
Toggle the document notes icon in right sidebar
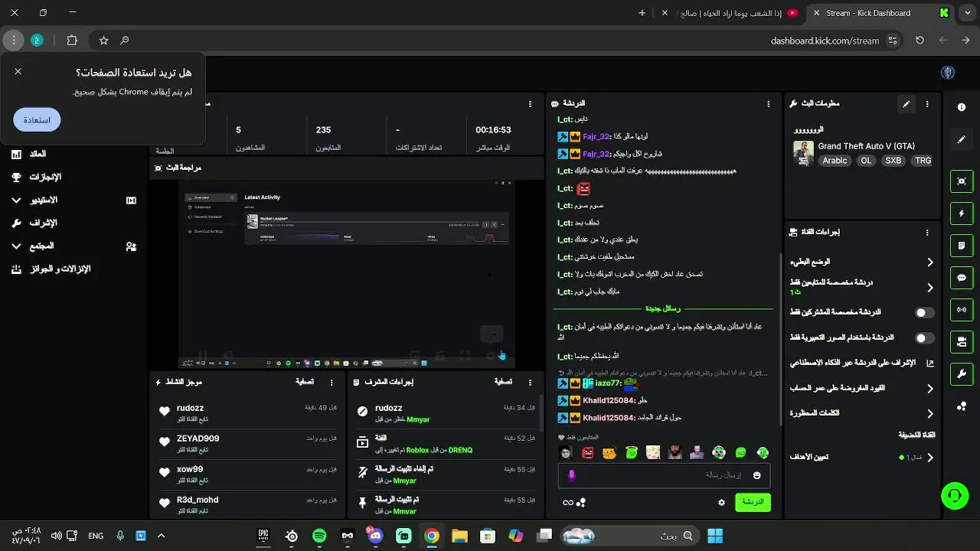pyautogui.click(x=962, y=246)
